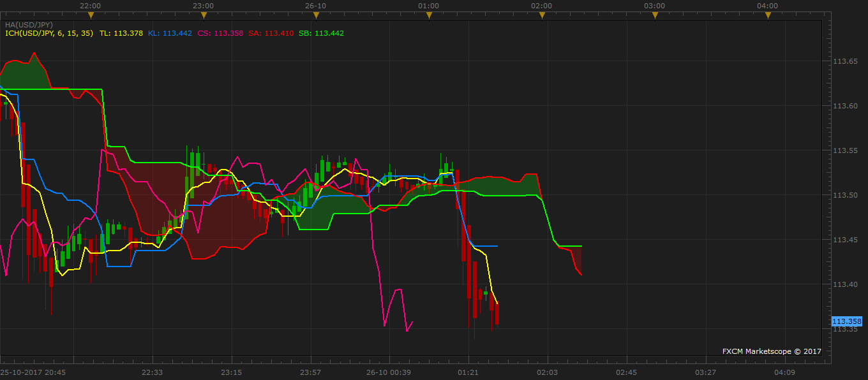The image size is (868, 380).
Task: Click the current price tag 113.358
Action: (847, 321)
